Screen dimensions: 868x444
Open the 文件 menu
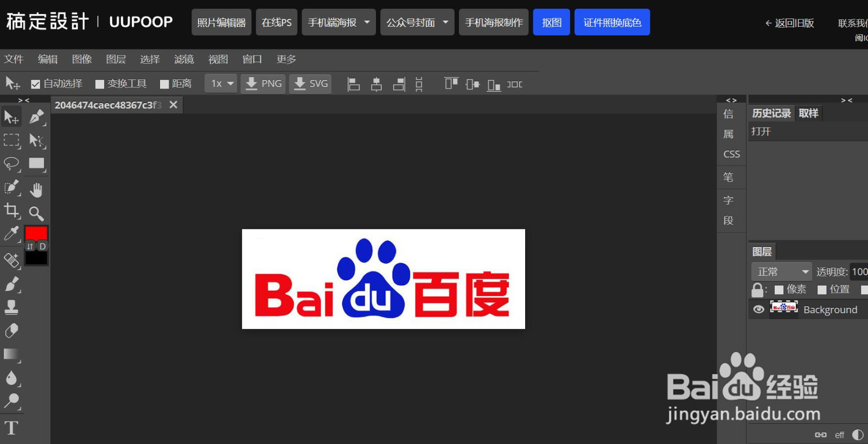14,59
